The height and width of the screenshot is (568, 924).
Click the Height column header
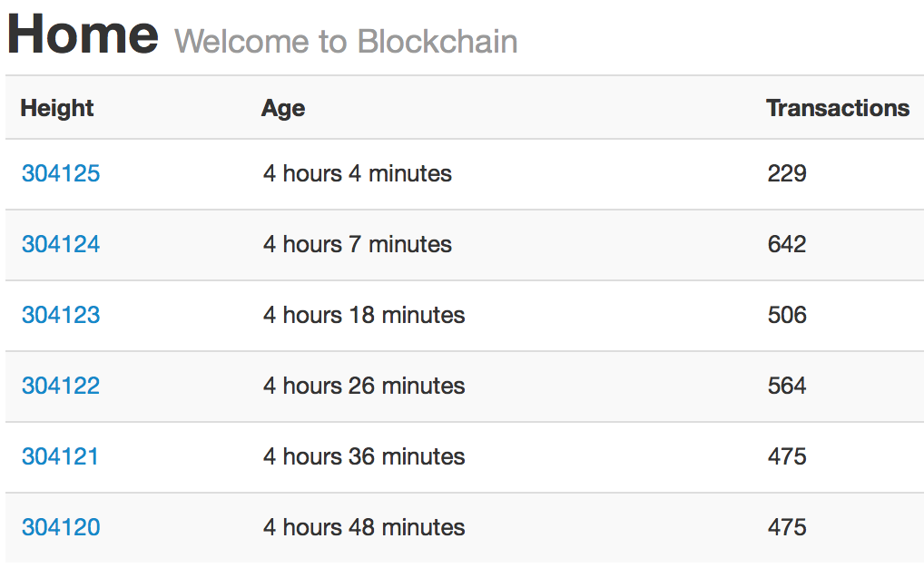coord(57,108)
